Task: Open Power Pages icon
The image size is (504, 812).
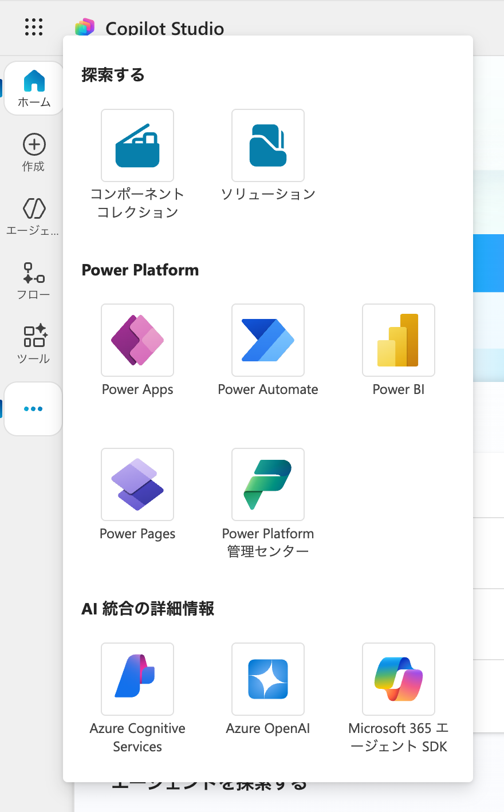Action: pos(137,484)
